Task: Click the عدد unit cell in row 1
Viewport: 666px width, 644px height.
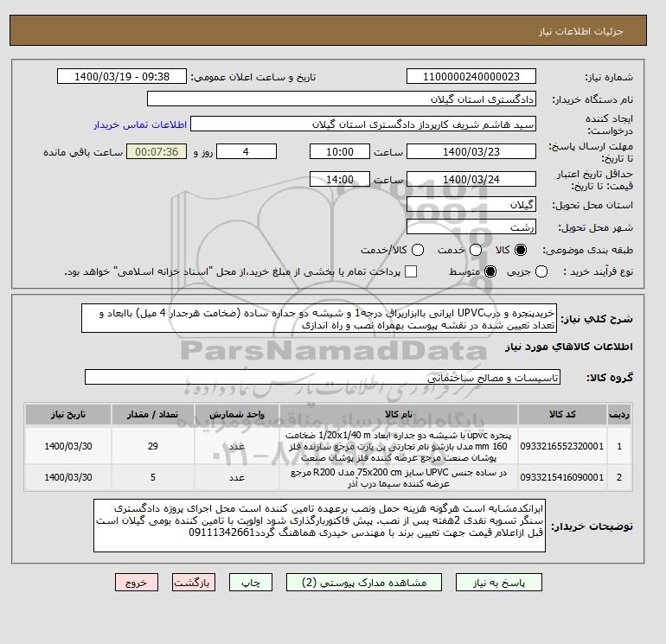Action: 237,446
